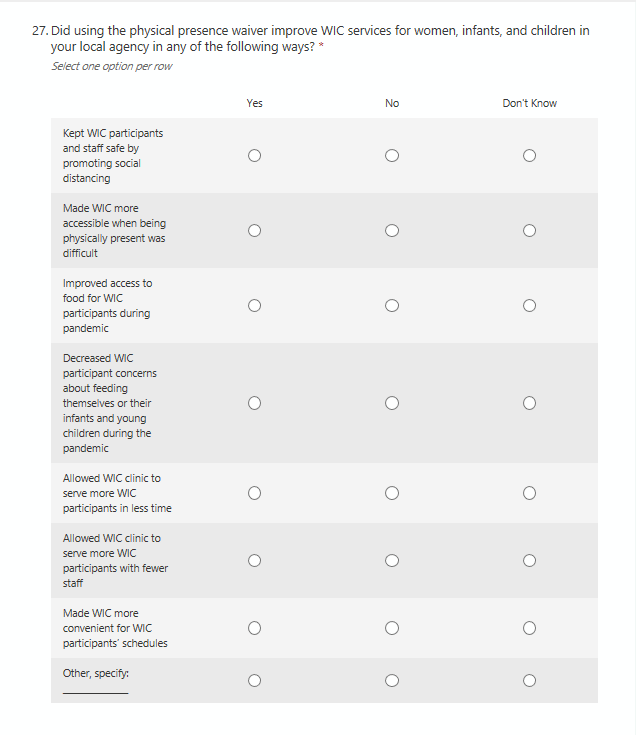This screenshot has width=636, height=735.
Task: Select No for more convenient schedules row
Action: [392, 628]
